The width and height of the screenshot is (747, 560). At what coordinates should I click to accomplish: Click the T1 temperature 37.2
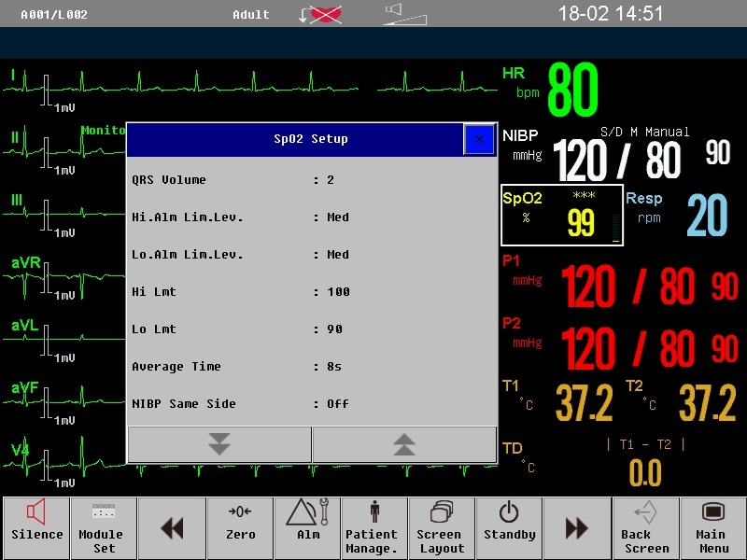click(585, 404)
